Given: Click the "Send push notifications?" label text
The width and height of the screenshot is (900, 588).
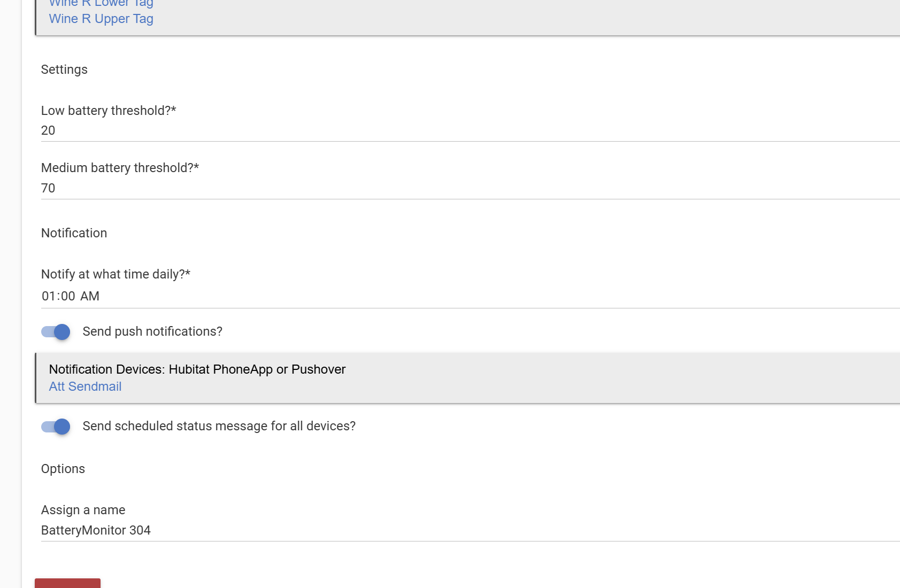Looking at the screenshot, I should click(152, 331).
